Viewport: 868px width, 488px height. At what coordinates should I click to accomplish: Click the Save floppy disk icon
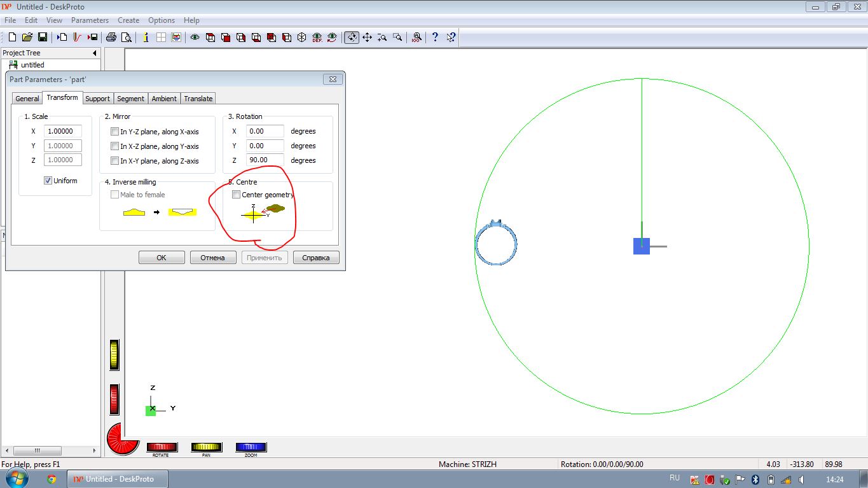click(x=43, y=38)
